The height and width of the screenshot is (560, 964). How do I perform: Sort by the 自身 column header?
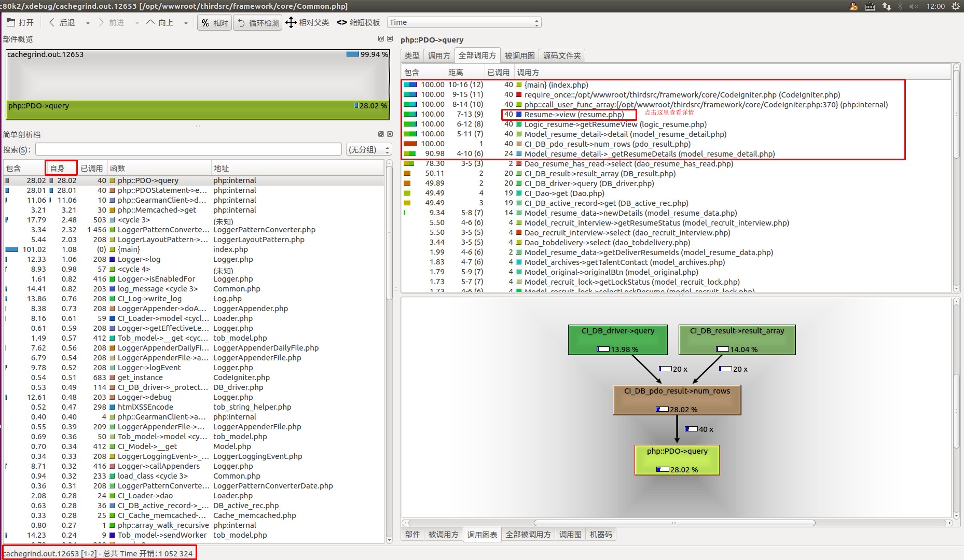tap(61, 168)
